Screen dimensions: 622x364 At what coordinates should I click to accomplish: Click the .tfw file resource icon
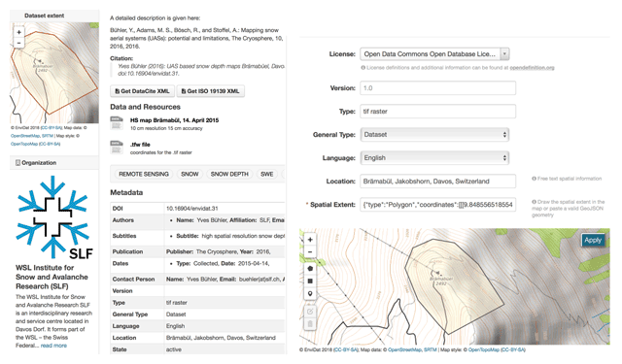pyautogui.click(x=117, y=148)
